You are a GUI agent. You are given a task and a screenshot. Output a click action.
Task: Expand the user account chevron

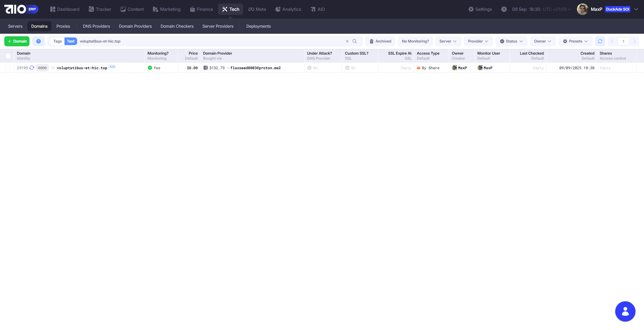636,9
